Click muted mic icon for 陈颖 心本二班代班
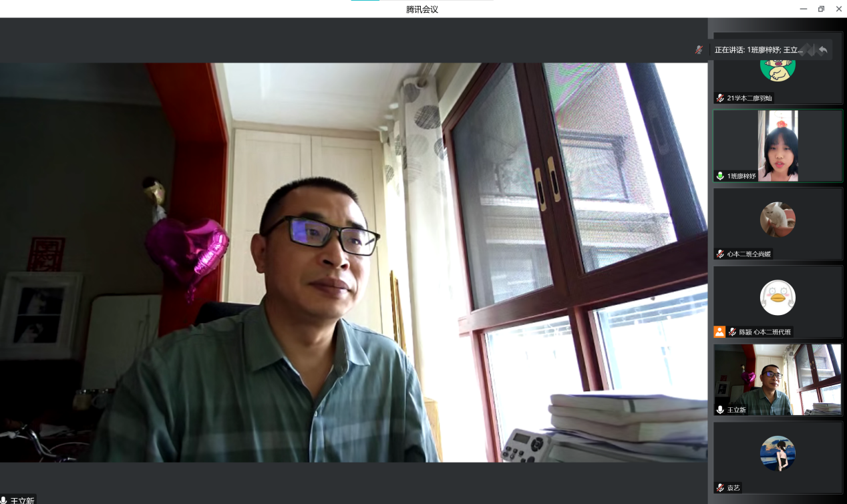847x504 pixels. [x=732, y=332]
